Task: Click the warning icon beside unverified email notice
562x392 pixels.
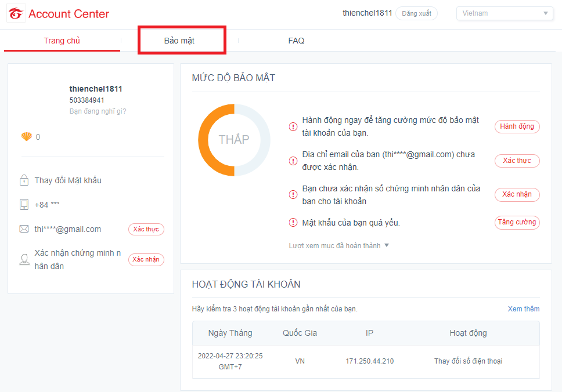Action: pyautogui.click(x=293, y=161)
